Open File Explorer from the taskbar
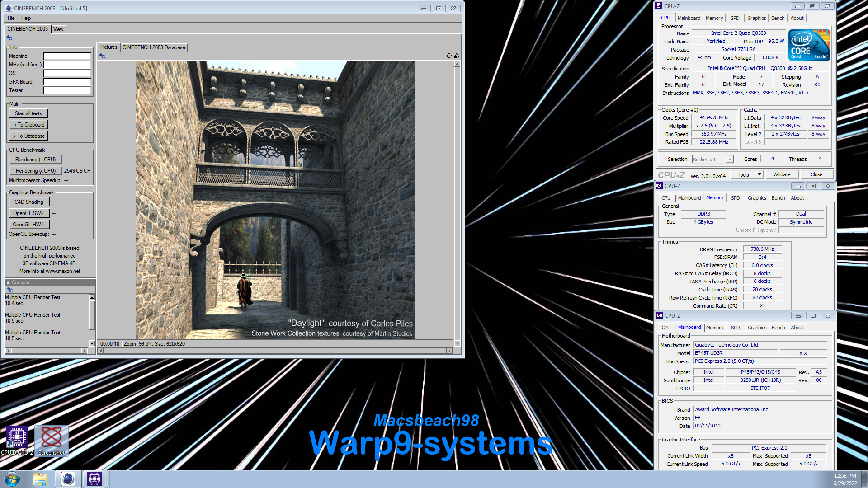The height and width of the screenshot is (488, 868). (x=40, y=479)
